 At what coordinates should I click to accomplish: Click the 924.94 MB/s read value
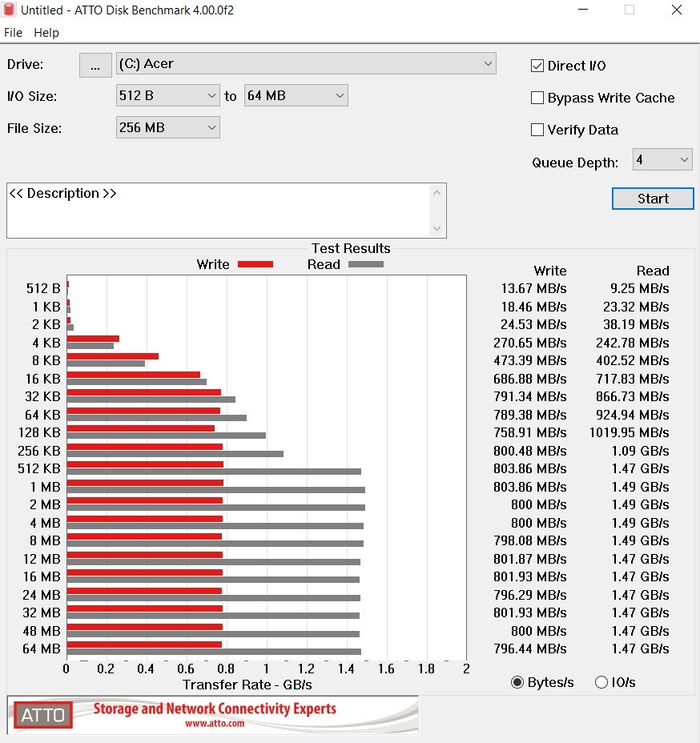click(x=632, y=415)
